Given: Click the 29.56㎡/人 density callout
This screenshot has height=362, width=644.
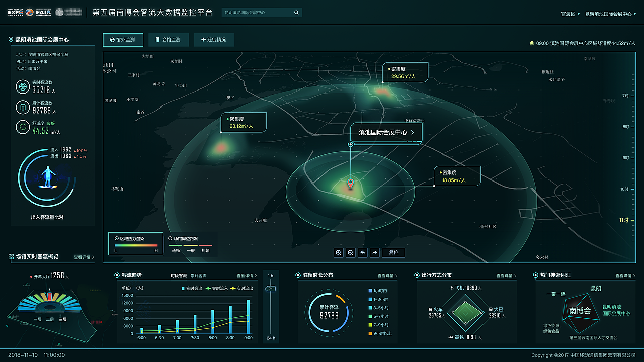Looking at the screenshot, I should [x=406, y=72].
